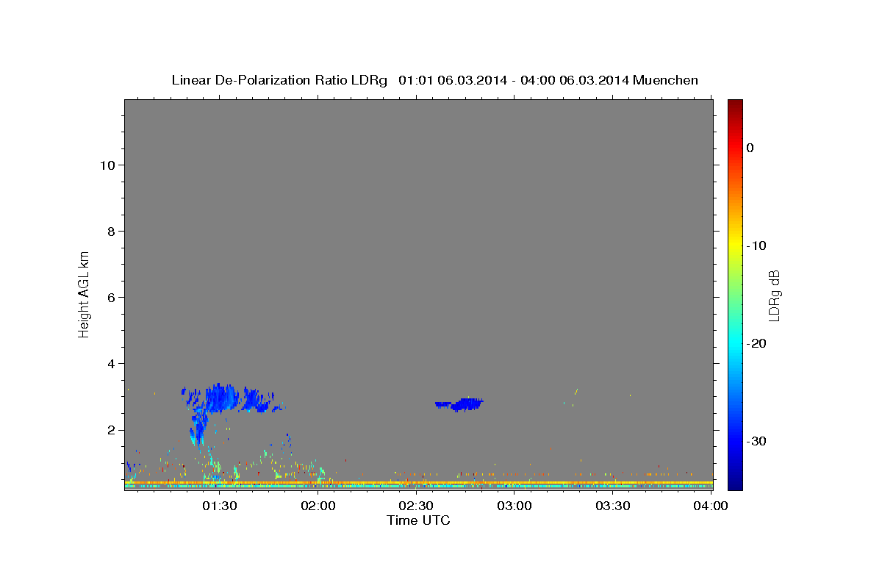This screenshot has width=882, height=588.
Task: Click the station name "Muenchen" in the title
Action: pyautogui.click(x=666, y=80)
